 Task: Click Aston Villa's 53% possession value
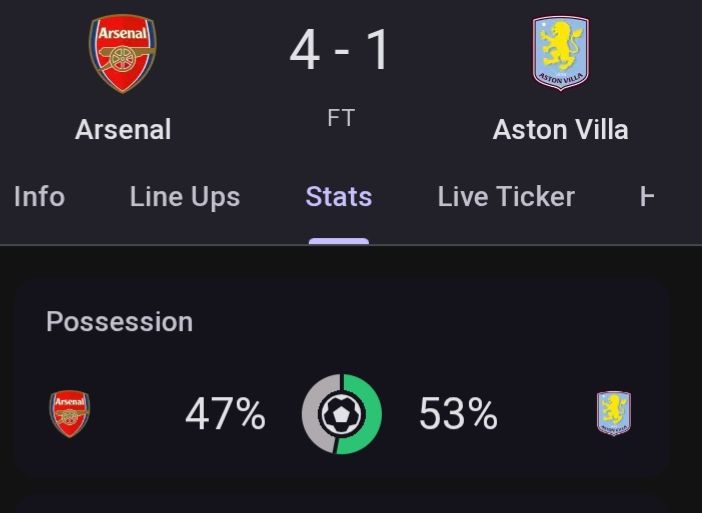[458, 414]
